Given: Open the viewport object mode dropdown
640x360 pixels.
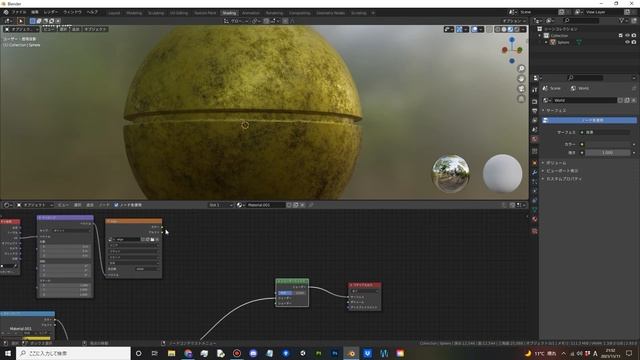Looking at the screenshot, I should tap(22, 29).
